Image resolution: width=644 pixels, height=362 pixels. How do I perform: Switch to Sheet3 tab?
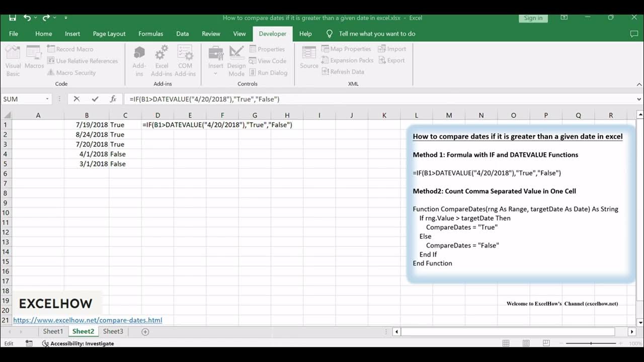point(113,331)
